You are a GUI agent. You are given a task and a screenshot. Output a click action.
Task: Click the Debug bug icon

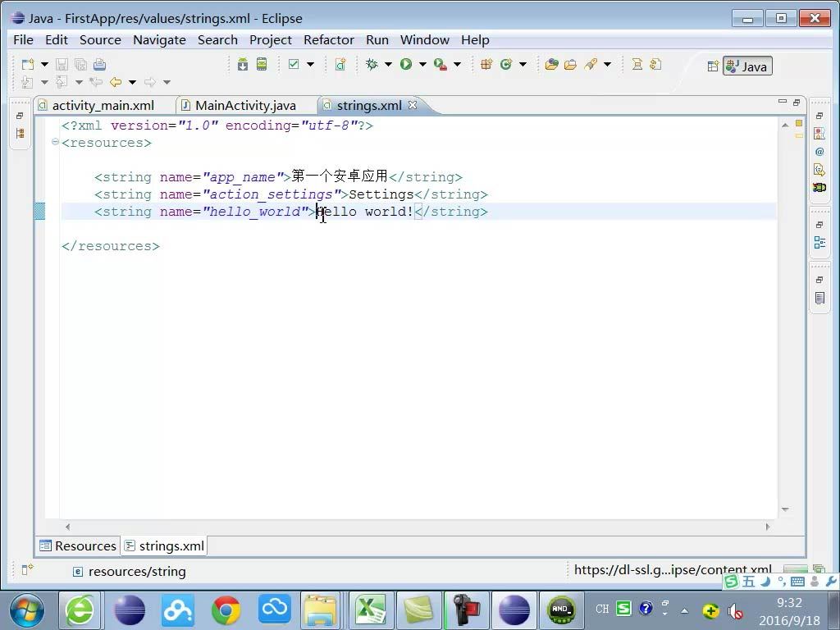[372, 64]
